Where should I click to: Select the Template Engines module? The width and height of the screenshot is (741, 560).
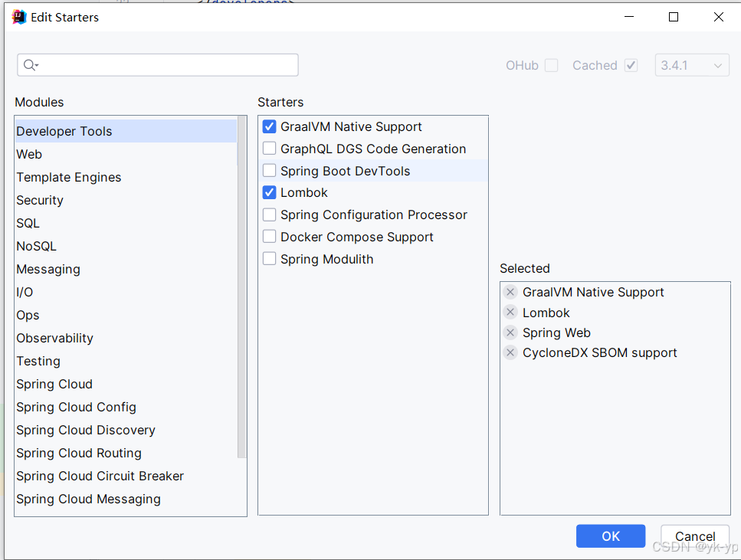[126, 177]
